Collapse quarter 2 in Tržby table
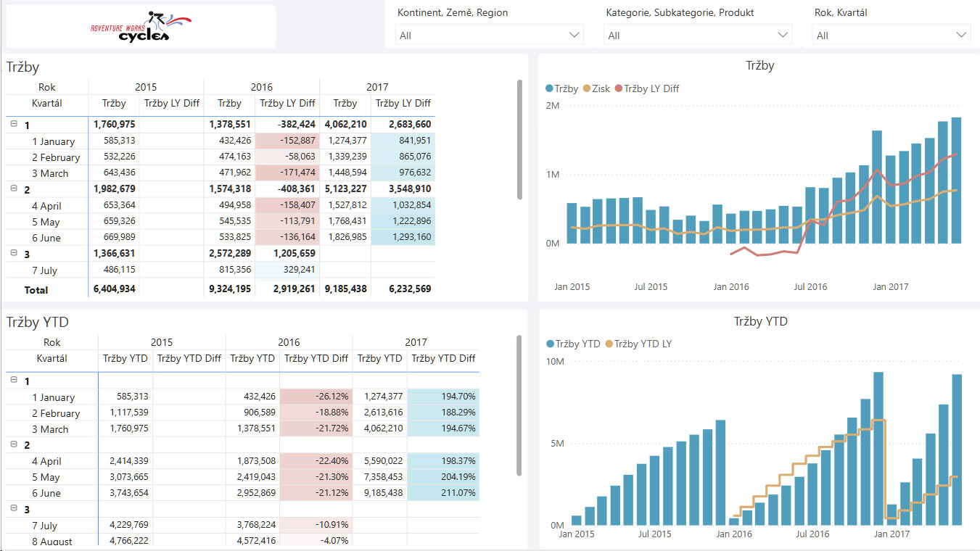Viewport: 980px width, 551px height. [14, 188]
